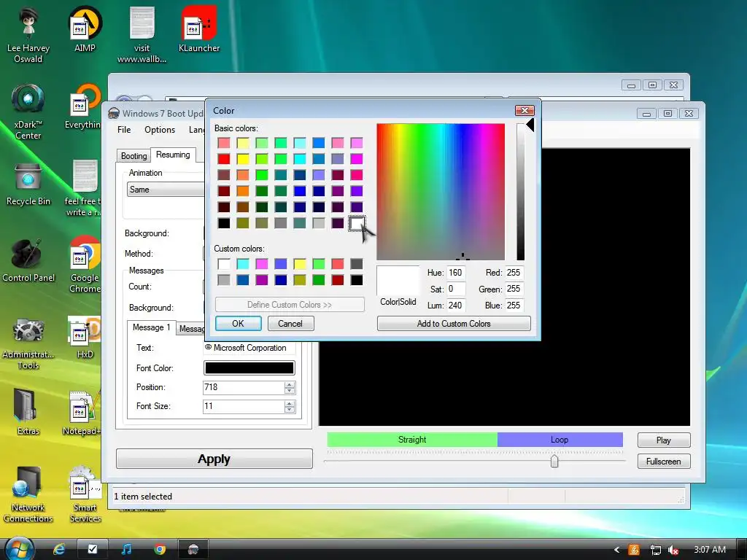Open the AIMP desktop shortcut

tap(85, 28)
